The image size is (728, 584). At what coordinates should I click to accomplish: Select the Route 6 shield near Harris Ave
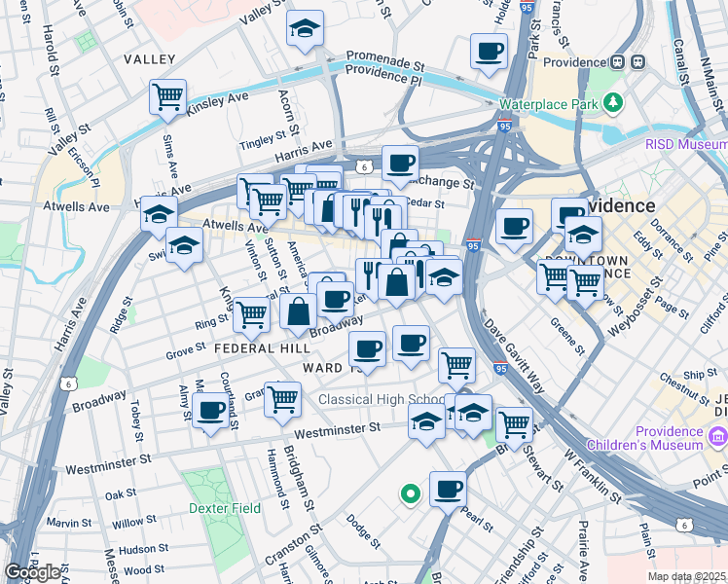(x=364, y=167)
